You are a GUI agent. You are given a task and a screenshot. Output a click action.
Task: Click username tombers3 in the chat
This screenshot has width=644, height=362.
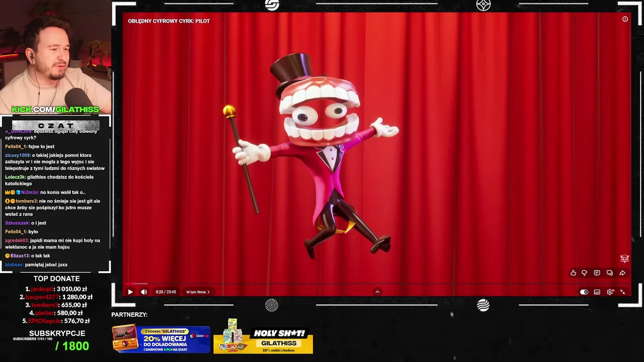[x=27, y=201]
